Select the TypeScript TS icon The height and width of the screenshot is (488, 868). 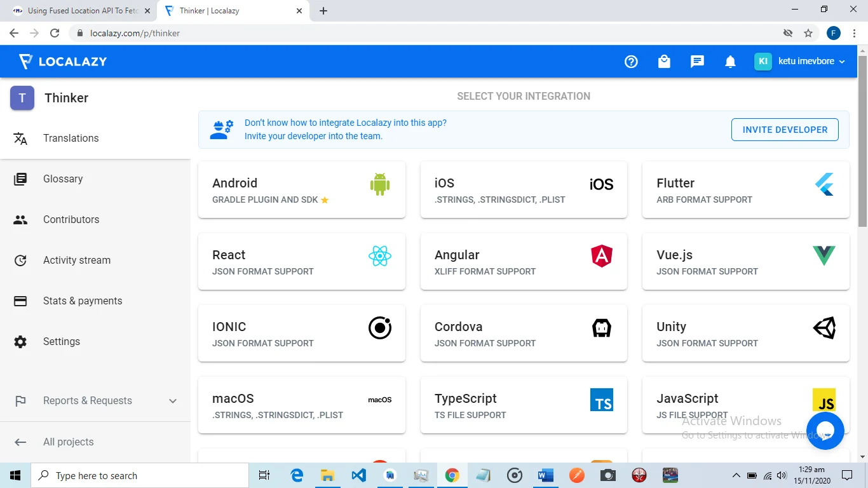tap(601, 400)
